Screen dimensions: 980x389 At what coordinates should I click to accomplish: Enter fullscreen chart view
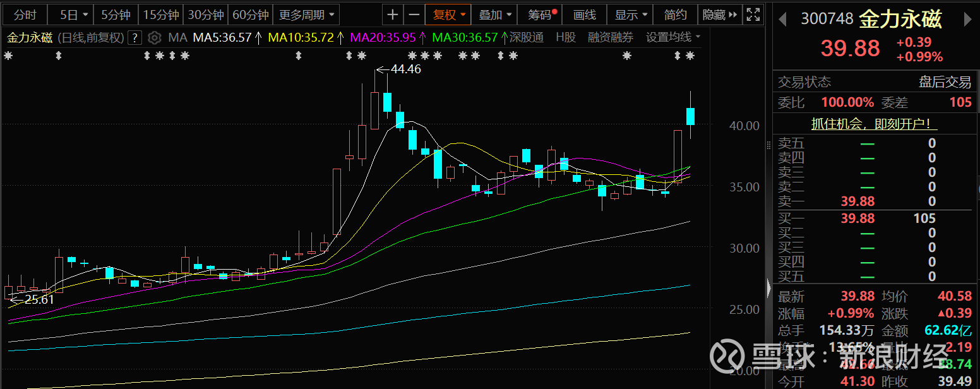pyautogui.click(x=753, y=15)
